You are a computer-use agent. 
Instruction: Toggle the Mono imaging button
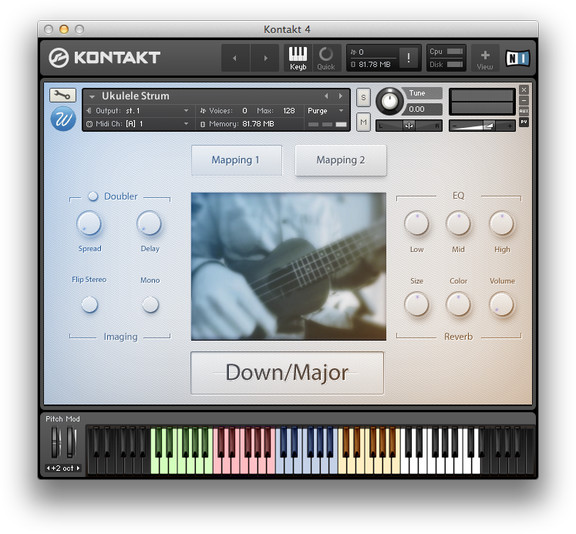click(x=150, y=304)
